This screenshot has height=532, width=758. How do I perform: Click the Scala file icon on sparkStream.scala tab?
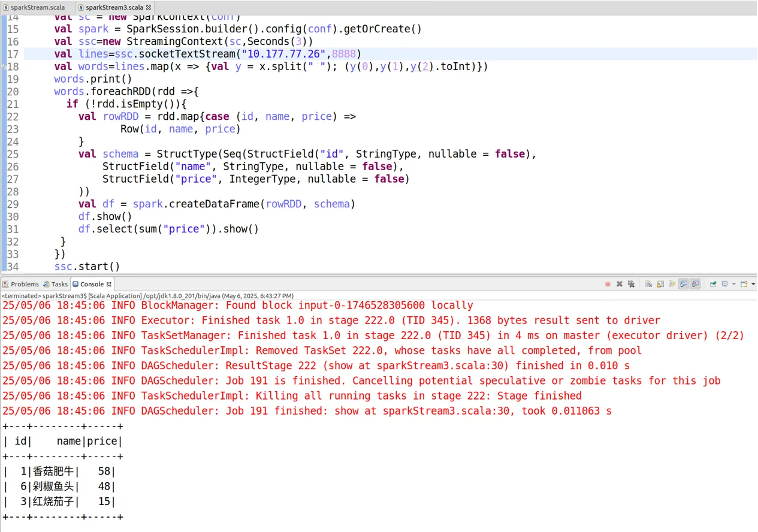6,7
